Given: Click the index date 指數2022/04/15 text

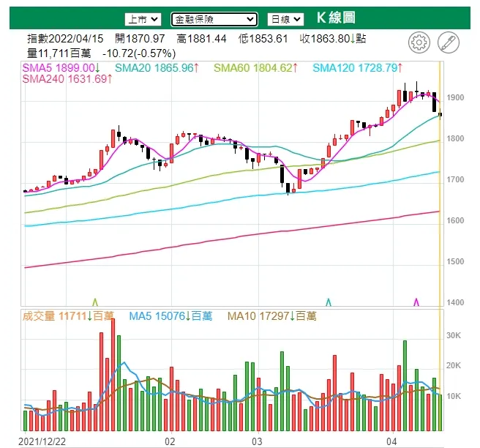Looking at the screenshot, I should click(x=65, y=39).
